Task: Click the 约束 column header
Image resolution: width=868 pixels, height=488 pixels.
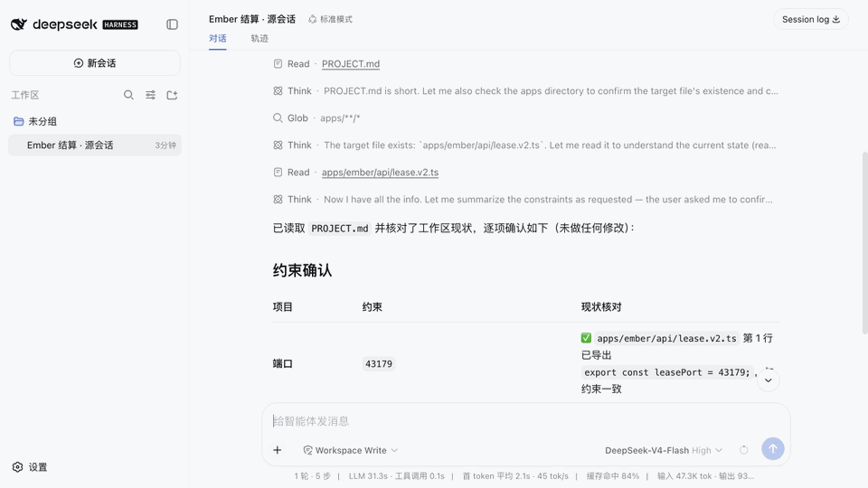Action: [x=372, y=307]
